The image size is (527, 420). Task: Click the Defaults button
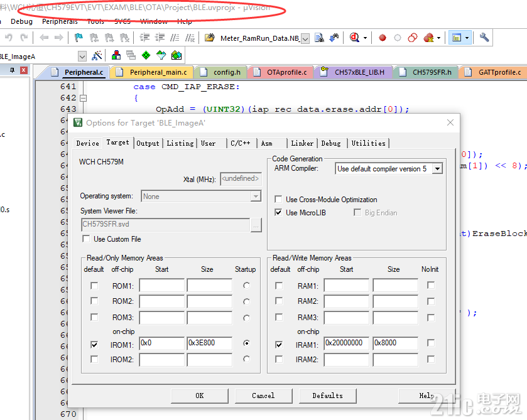coord(328,396)
